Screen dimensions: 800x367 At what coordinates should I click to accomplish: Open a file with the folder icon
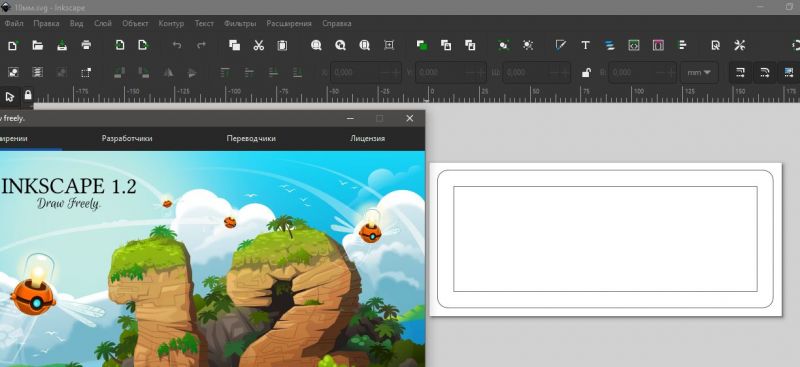pyautogui.click(x=37, y=45)
